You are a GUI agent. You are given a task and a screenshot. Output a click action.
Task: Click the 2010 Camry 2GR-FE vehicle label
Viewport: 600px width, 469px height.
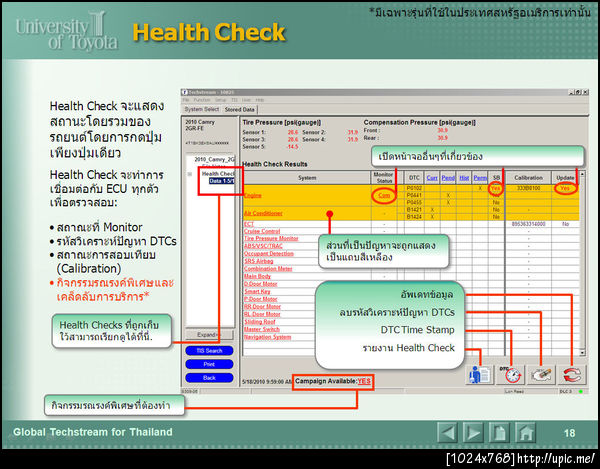click(x=200, y=125)
